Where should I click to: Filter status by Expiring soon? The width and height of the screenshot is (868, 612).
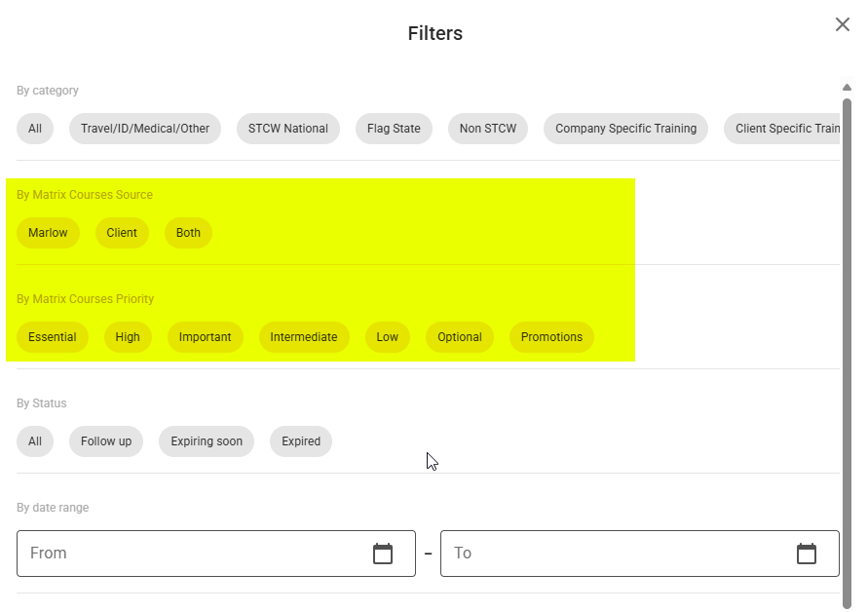point(207,441)
